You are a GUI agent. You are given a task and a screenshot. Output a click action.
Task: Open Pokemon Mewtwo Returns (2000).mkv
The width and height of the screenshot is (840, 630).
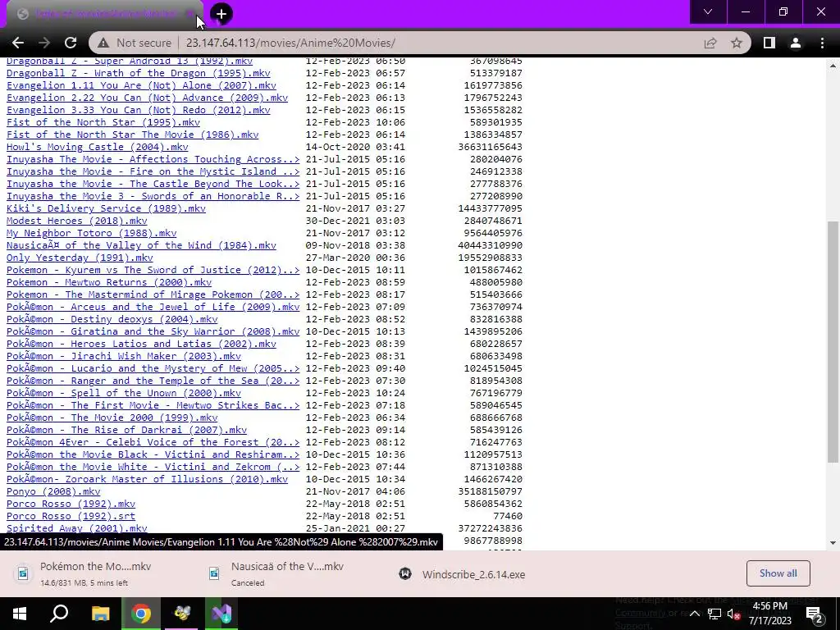(x=109, y=283)
